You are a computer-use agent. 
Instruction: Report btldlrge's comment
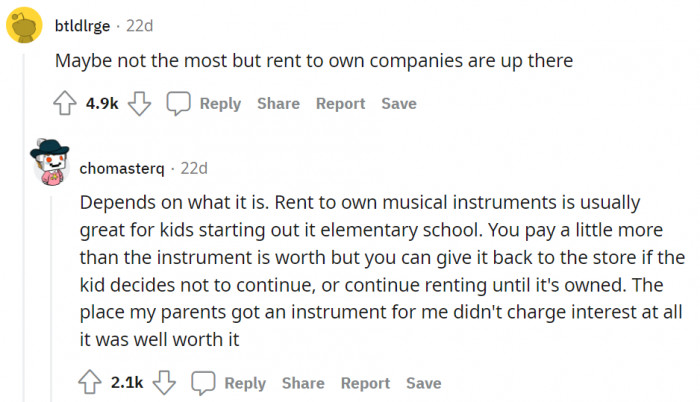click(340, 104)
